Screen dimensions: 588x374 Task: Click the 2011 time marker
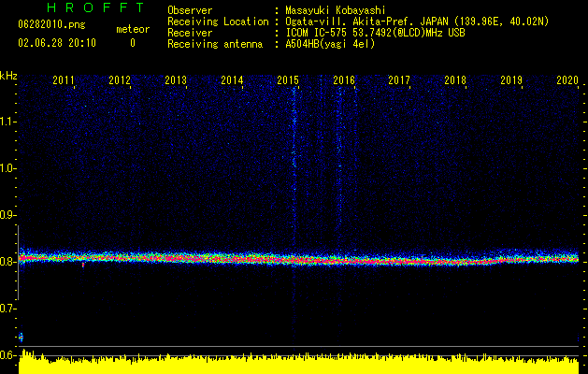pos(64,79)
